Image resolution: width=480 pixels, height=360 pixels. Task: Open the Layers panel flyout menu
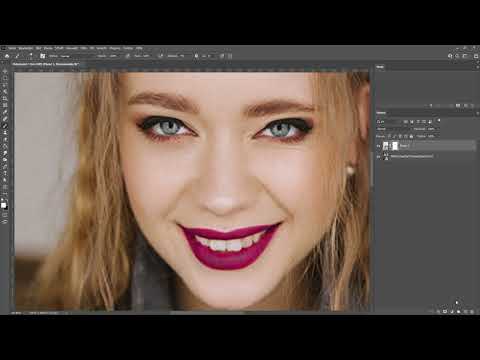477,113
